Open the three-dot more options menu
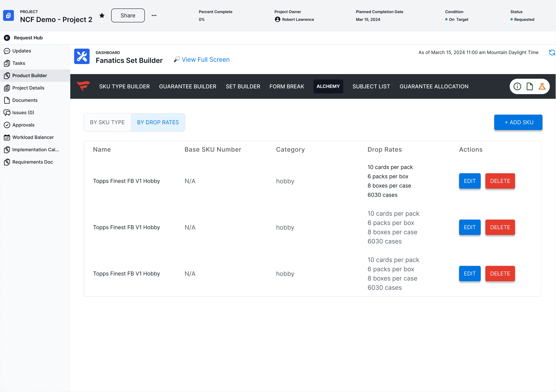 154,15
